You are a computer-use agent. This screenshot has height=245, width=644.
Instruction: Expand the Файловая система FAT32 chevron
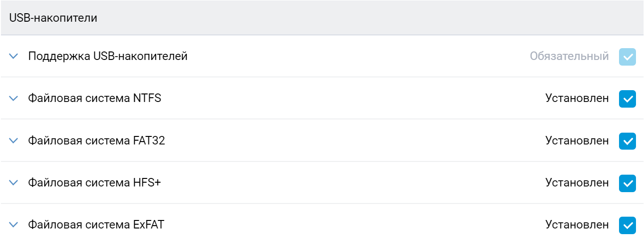[14, 141]
